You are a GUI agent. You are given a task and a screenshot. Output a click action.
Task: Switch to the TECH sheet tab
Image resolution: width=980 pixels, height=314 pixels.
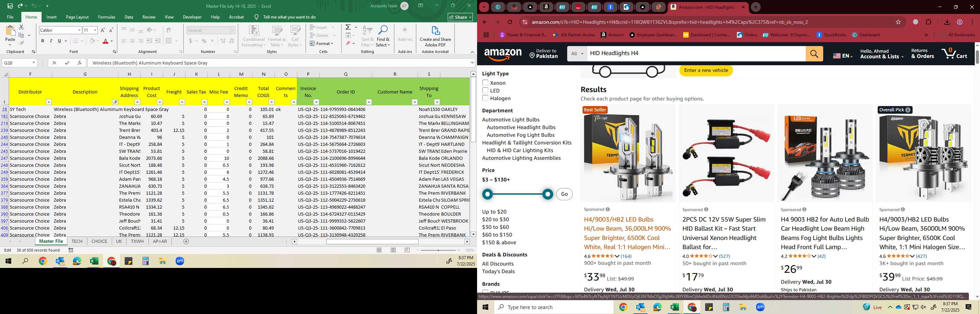click(77, 241)
